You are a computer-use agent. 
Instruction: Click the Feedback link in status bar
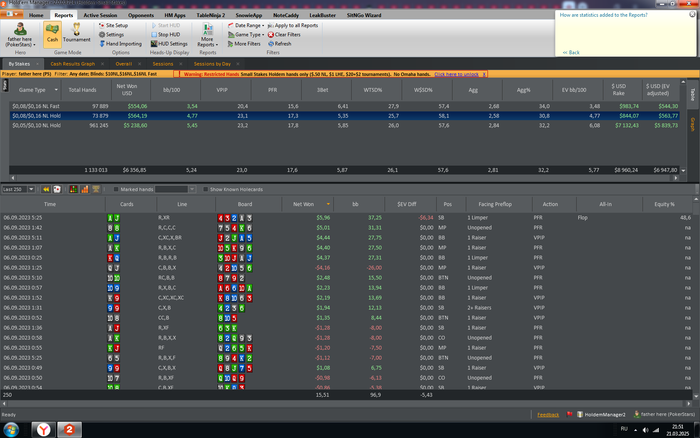(548, 415)
